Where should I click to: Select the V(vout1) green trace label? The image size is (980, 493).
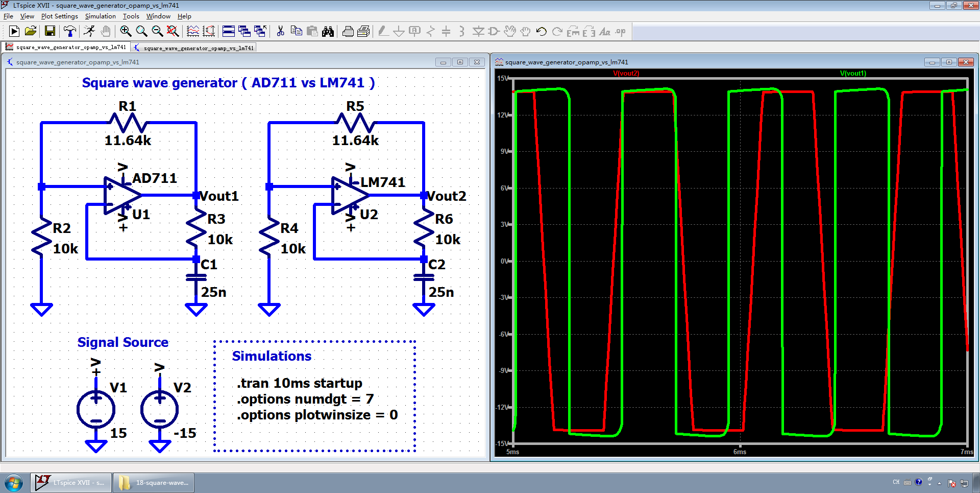pos(853,74)
